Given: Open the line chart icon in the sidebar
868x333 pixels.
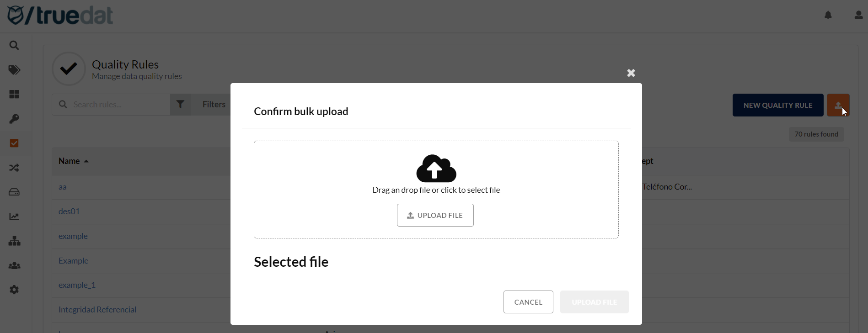Looking at the screenshot, I should [x=14, y=217].
